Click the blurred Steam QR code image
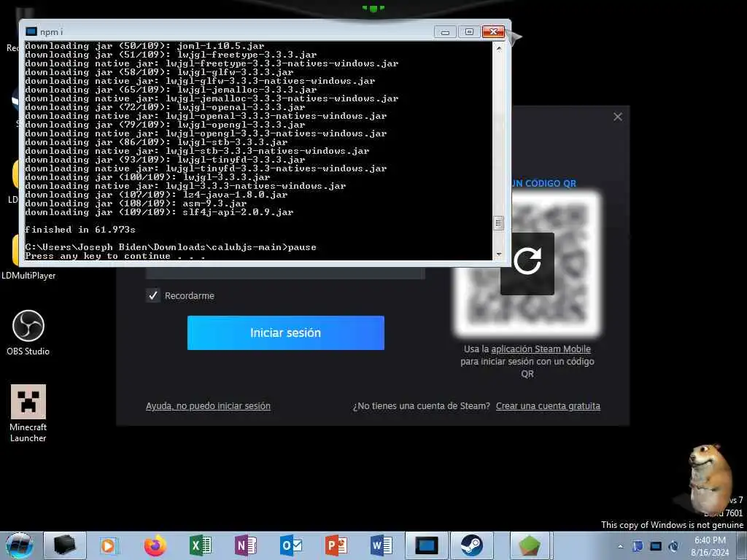 (x=527, y=263)
